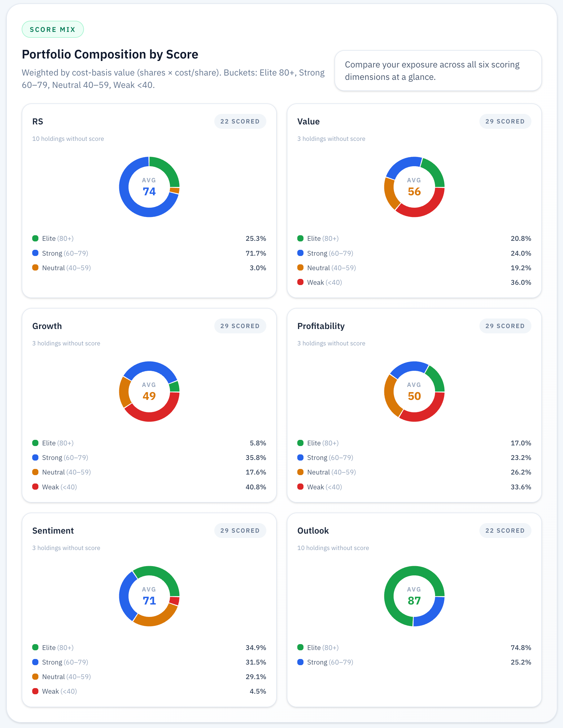Click the 'Weighted by cost-basis value' description
Viewport: 563px width, 728px height.
(173, 79)
